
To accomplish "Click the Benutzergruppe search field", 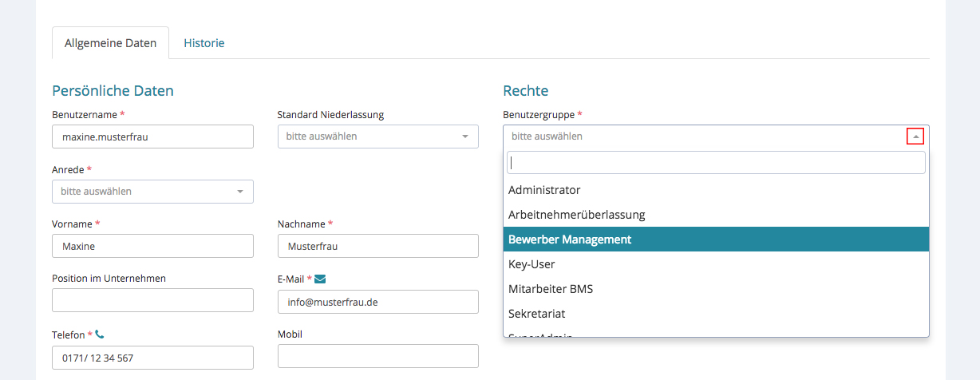I will point(716,163).
